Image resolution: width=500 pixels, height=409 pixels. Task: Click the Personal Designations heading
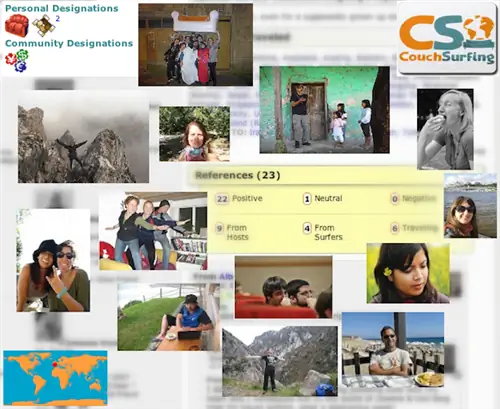tap(62, 8)
